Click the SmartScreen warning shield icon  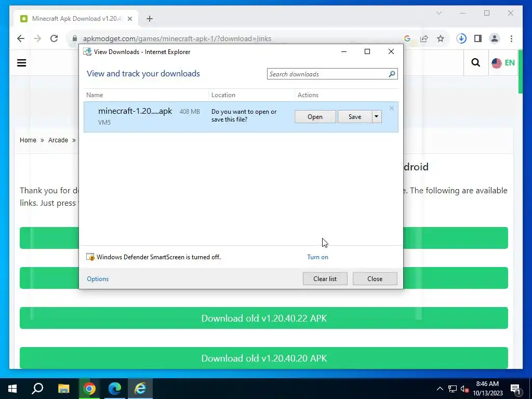tap(90, 257)
